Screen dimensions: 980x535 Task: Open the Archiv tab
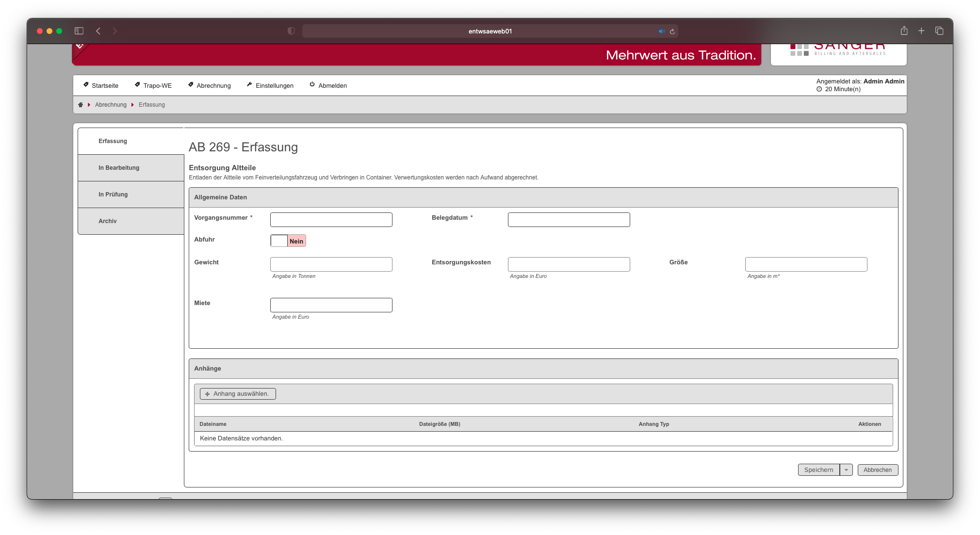point(131,221)
